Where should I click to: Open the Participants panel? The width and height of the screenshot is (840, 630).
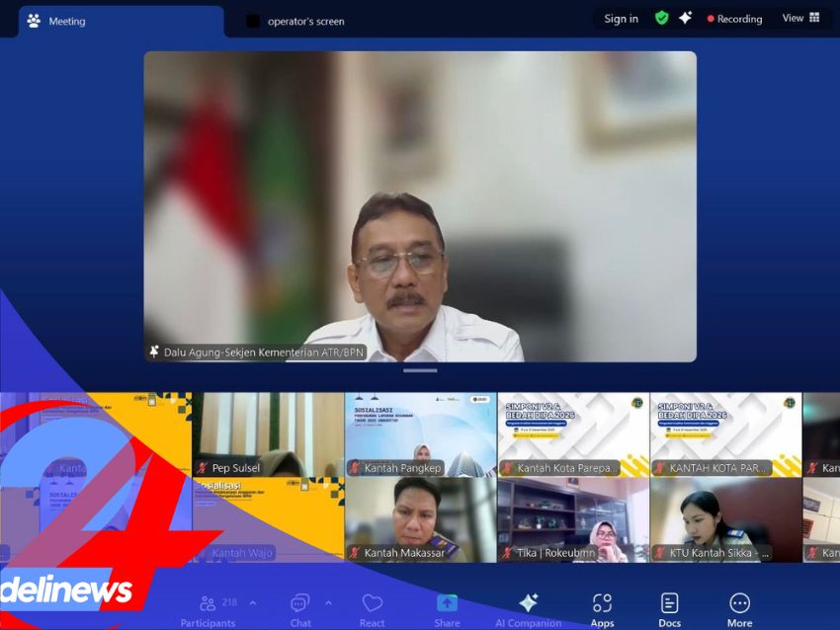click(208, 608)
